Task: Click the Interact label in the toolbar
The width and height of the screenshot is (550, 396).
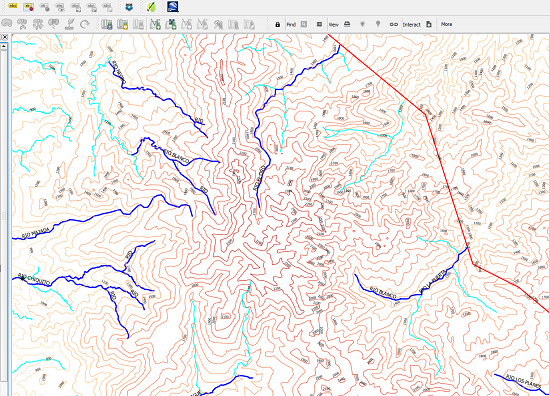Action: (x=411, y=25)
